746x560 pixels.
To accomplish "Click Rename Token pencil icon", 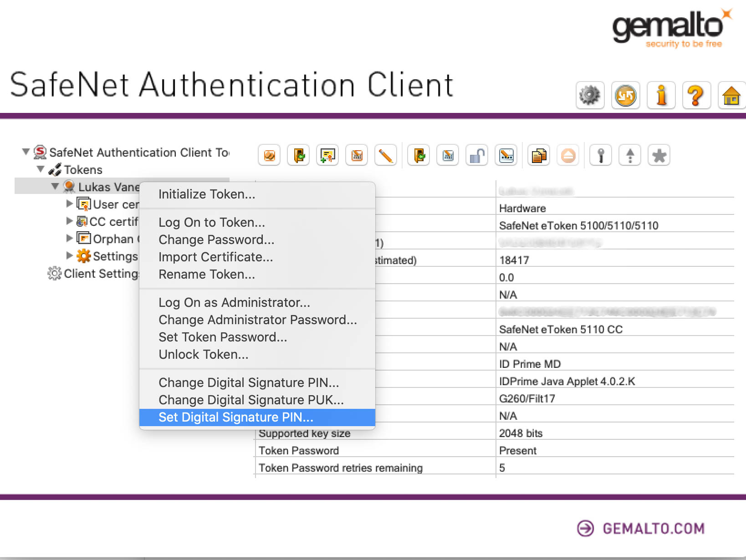I will click(386, 156).
